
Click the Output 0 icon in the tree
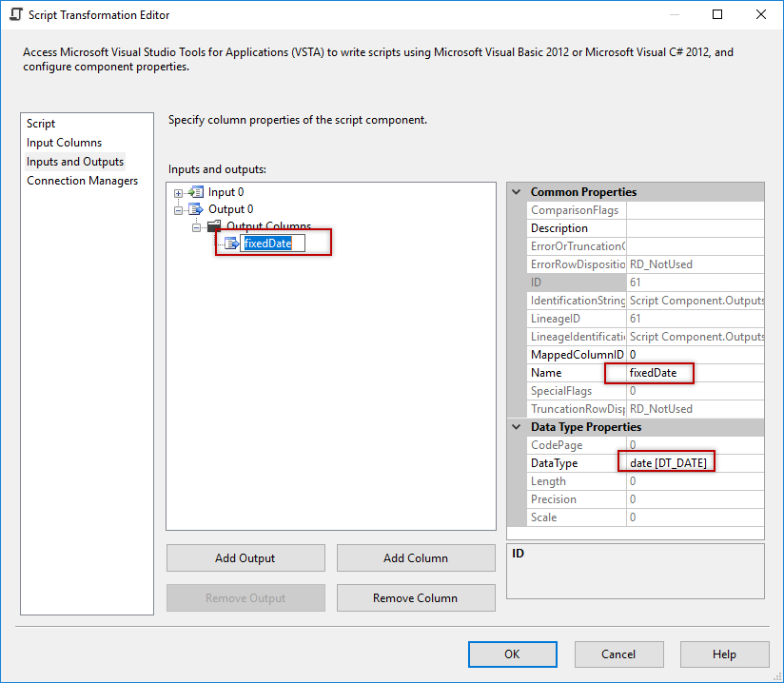pos(197,208)
